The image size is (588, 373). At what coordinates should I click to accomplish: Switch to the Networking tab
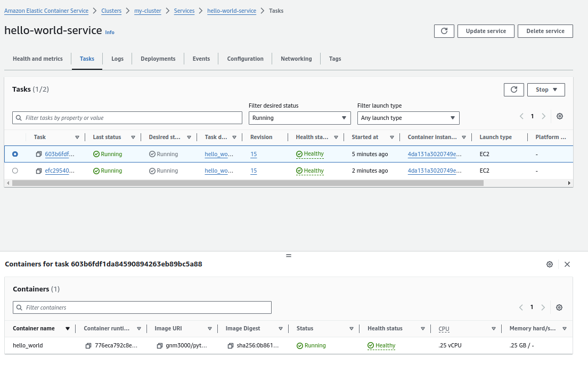pos(296,59)
